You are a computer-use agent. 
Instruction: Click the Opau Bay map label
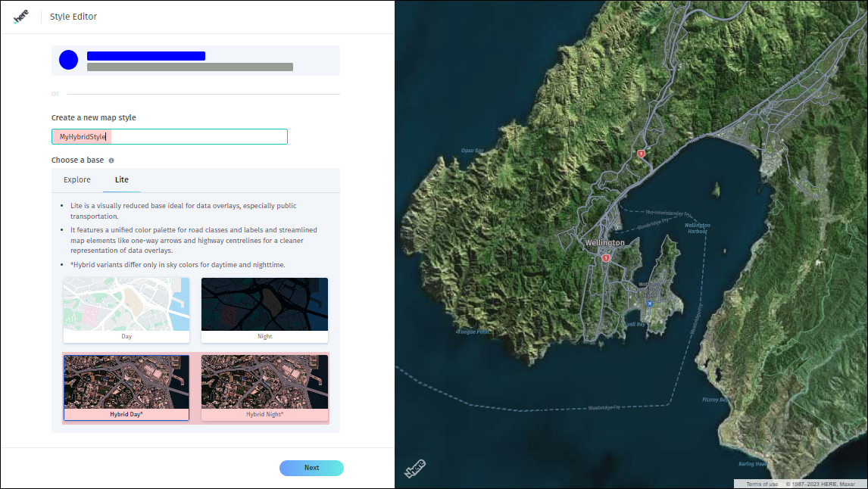click(x=472, y=151)
